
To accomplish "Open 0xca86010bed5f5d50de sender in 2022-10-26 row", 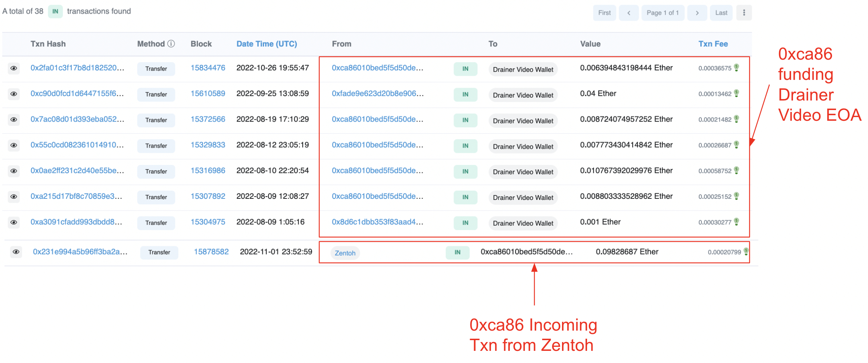I will coord(378,68).
